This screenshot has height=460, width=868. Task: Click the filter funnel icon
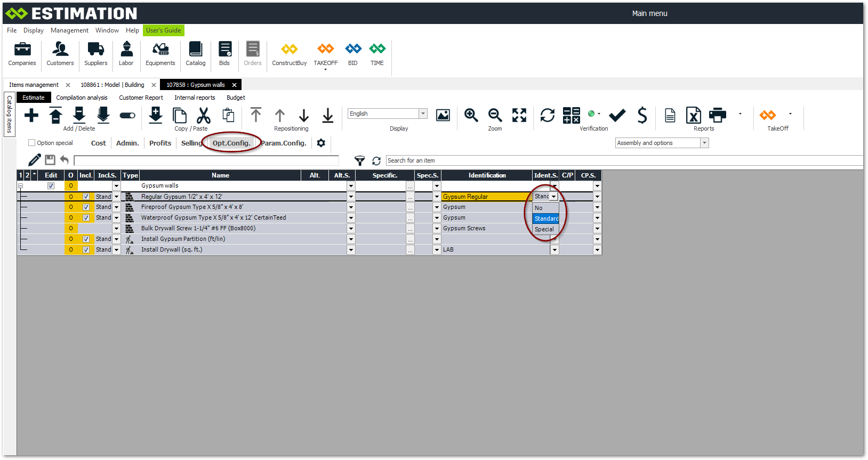click(x=360, y=160)
